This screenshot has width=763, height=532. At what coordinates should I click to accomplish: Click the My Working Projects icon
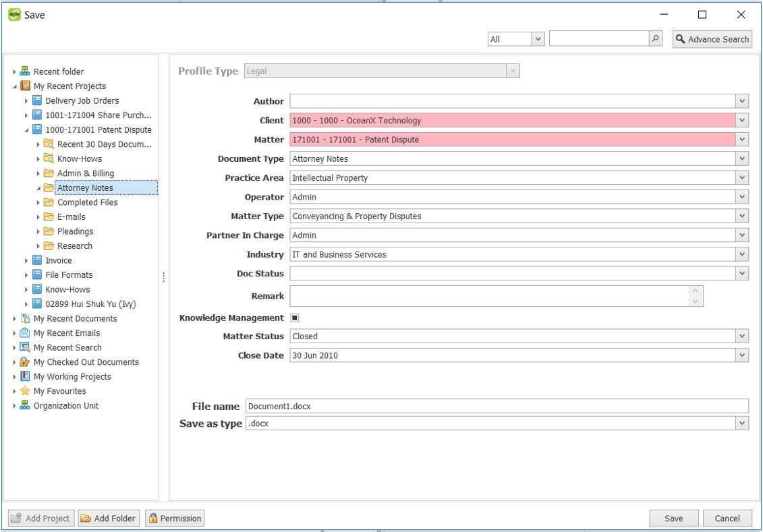click(x=25, y=376)
